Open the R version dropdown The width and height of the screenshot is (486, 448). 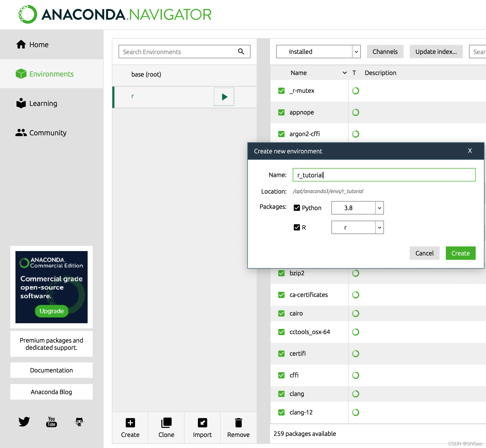[357, 227]
